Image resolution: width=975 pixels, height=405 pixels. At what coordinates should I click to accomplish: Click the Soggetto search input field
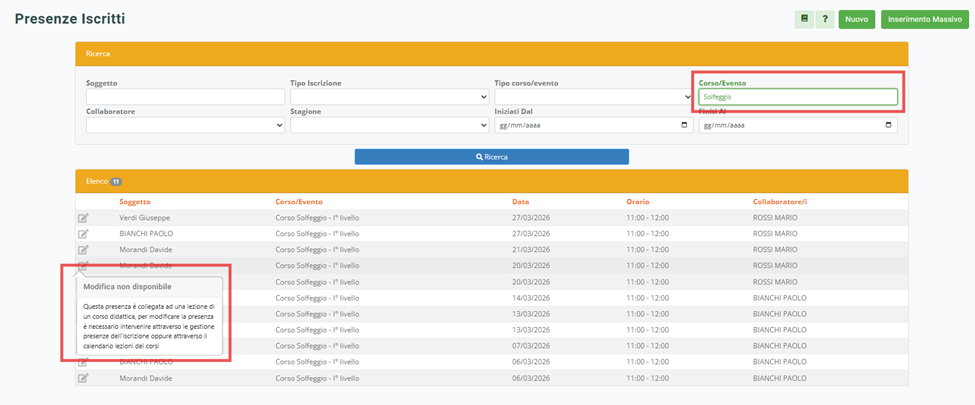(185, 96)
